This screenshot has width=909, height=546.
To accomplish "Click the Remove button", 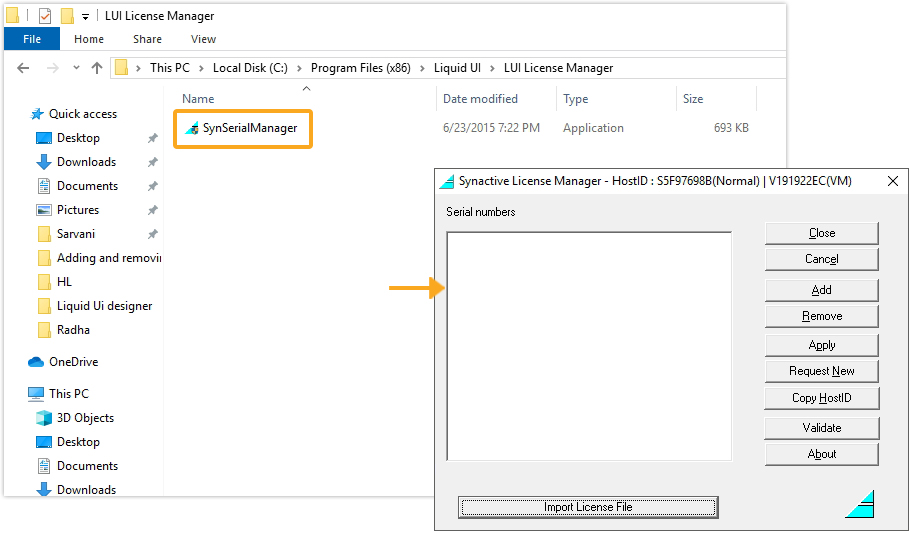I will [x=821, y=316].
